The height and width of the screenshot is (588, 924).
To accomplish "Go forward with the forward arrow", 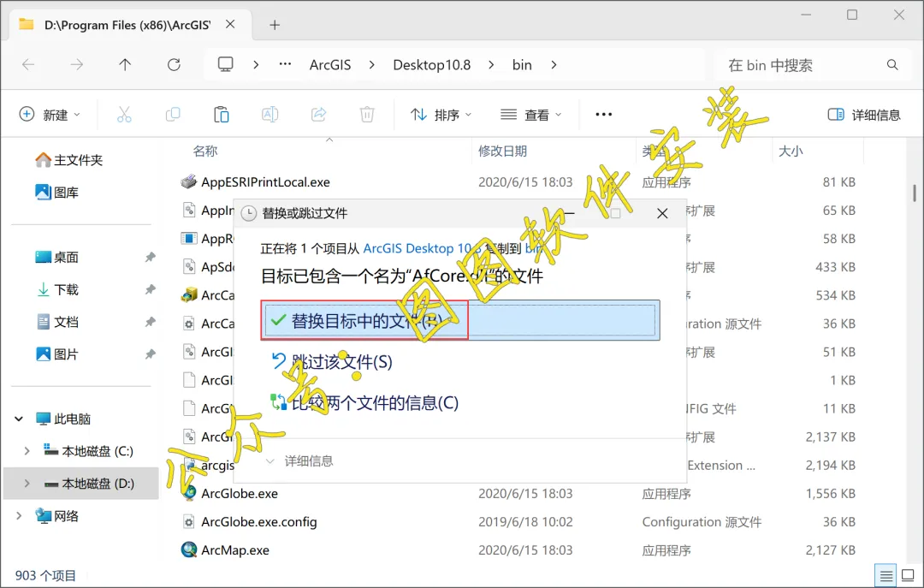I will click(77, 65).
